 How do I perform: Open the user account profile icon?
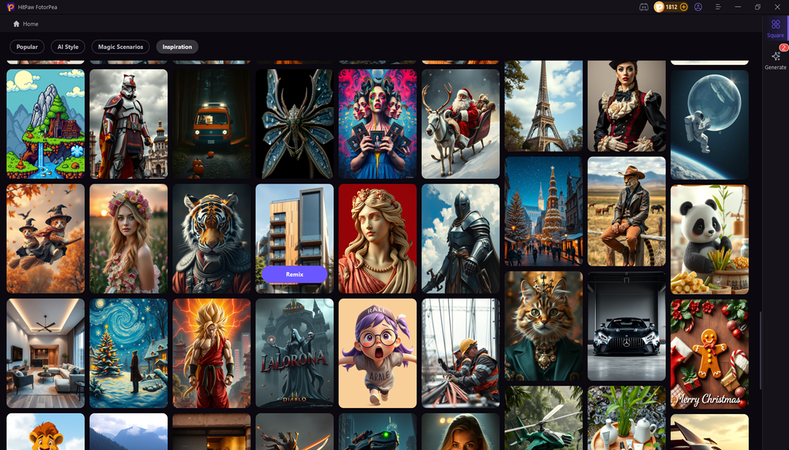(698, 7)
